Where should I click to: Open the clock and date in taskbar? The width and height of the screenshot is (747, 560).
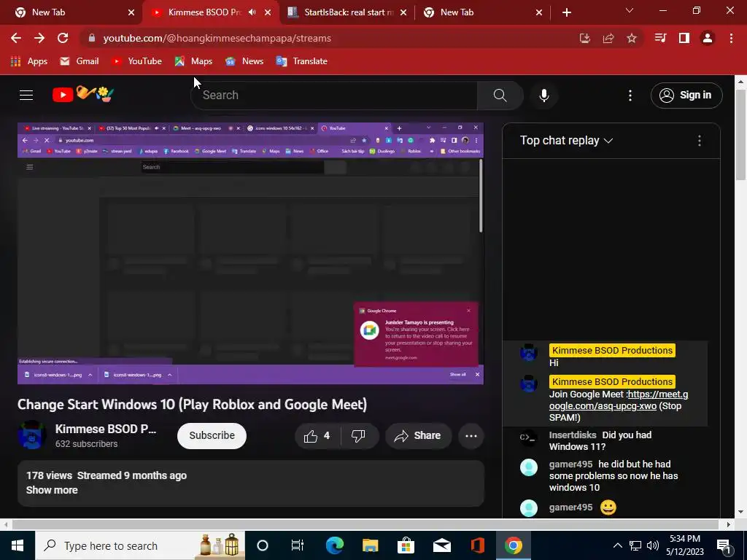coord(684,545)
